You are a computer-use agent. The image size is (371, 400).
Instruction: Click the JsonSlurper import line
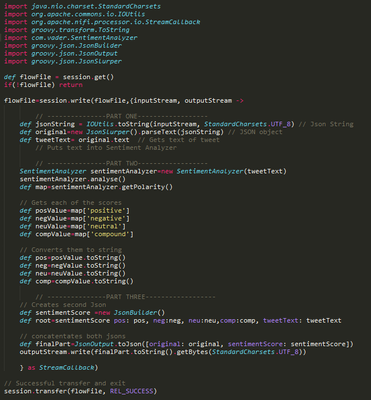(x=63, y=61)
